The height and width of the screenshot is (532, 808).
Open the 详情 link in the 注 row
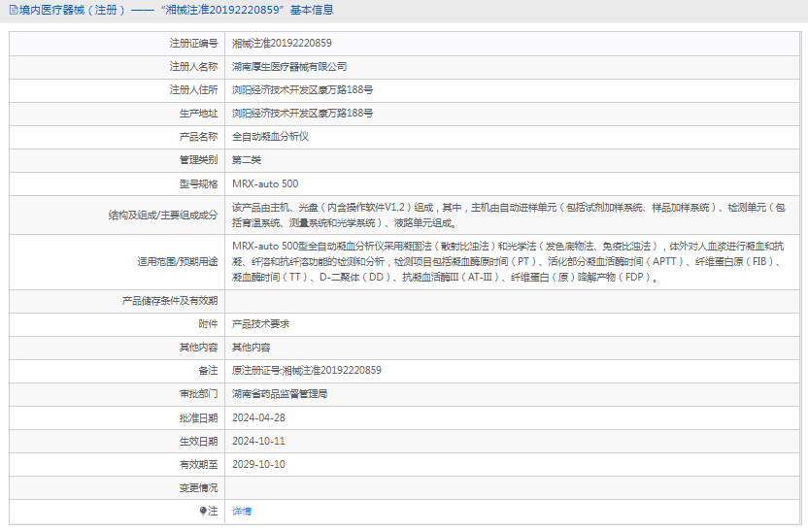tap(242, 512)
